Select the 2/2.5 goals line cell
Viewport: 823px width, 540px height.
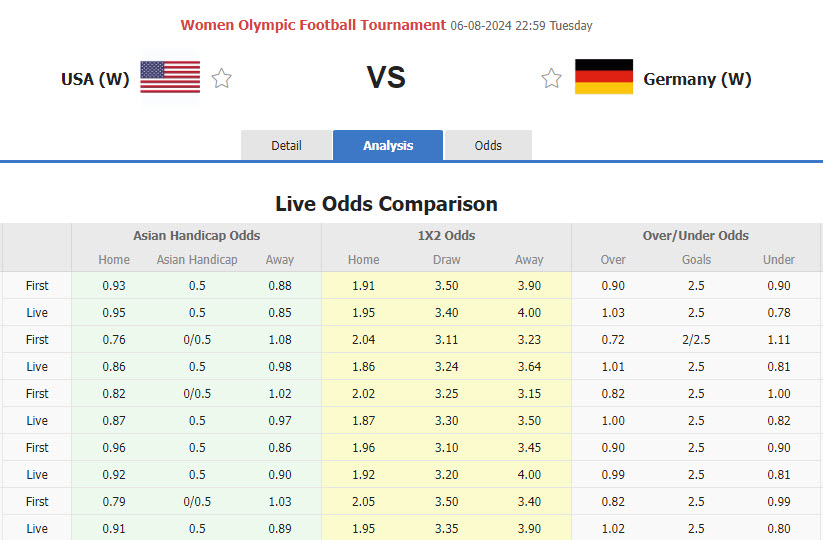pyautogui.click(x=696, y=339)
